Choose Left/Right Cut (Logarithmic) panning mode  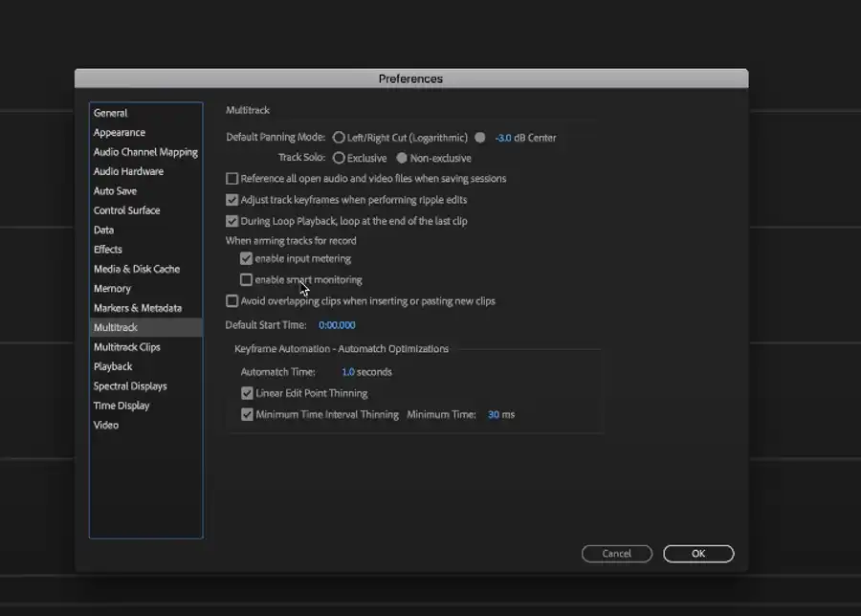click(339, 137)
